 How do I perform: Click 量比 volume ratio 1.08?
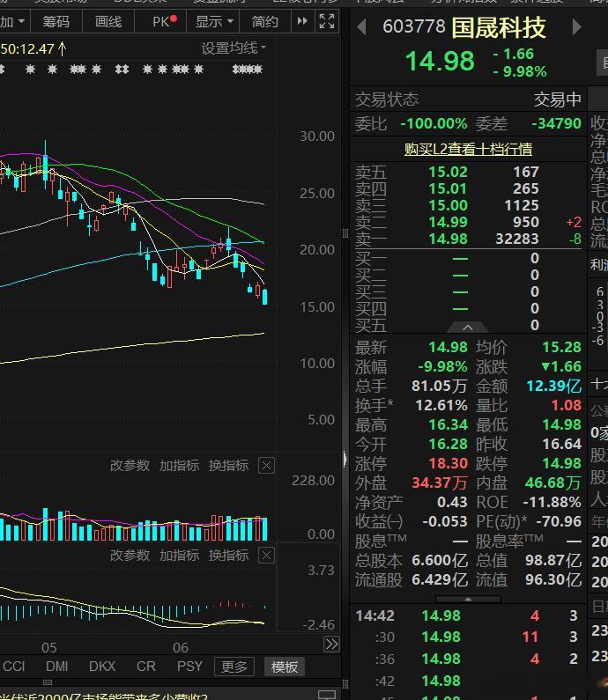tap(566, 405)
